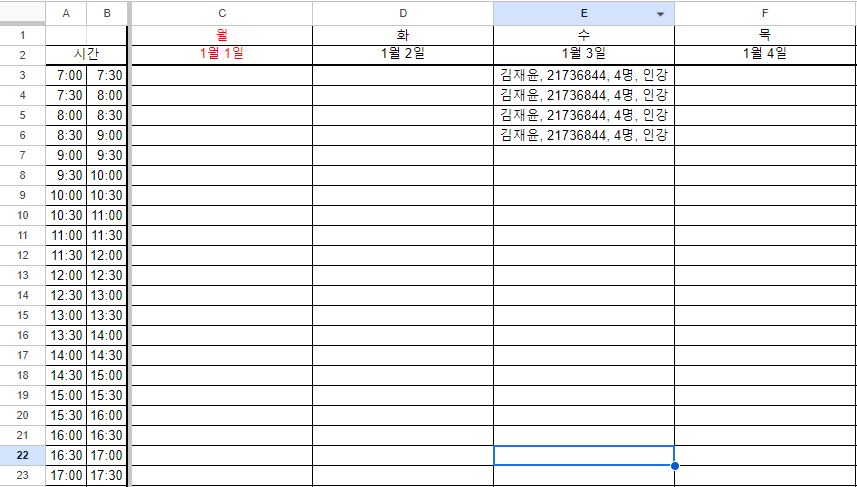Click the row 1 header number
This screenshot has width=857, height=487.
22,35
